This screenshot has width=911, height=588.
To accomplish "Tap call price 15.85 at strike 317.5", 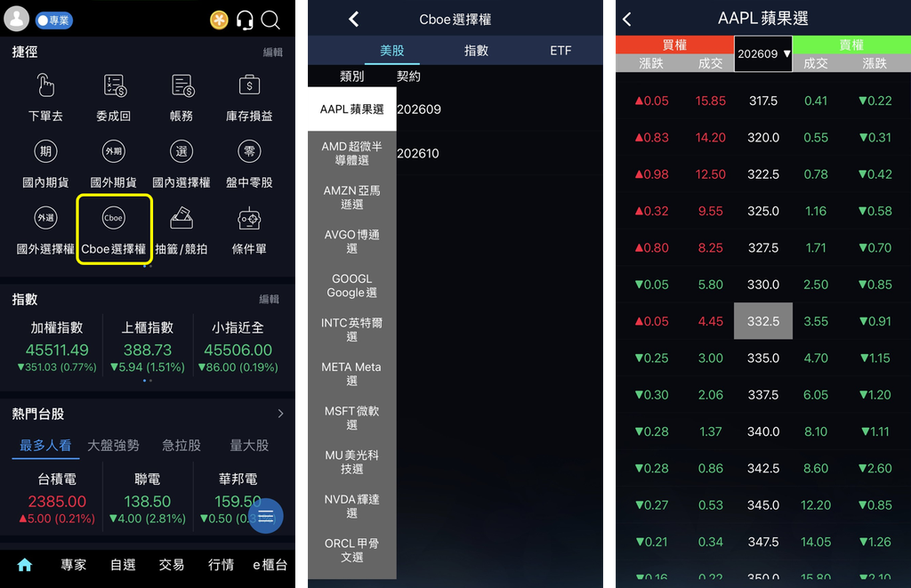I will (x=711, y=101).
